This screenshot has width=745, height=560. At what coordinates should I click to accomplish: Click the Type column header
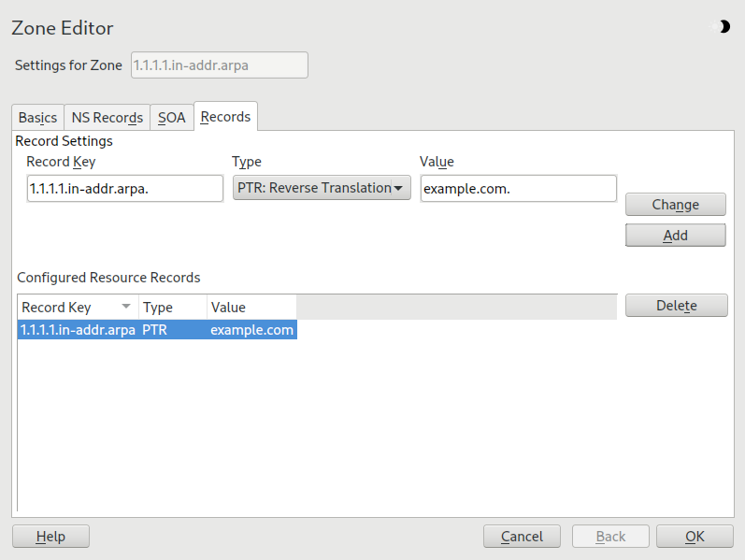click(172, 307)
